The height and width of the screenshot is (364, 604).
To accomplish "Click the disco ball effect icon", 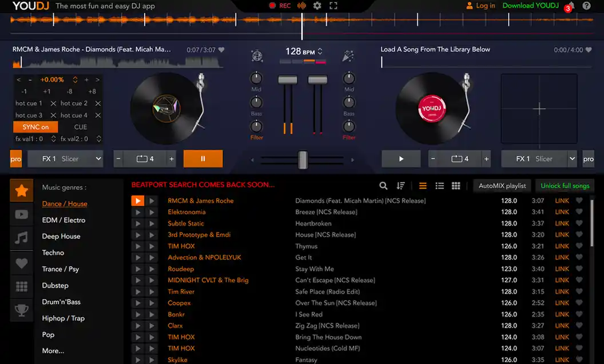I will point(257,56).
